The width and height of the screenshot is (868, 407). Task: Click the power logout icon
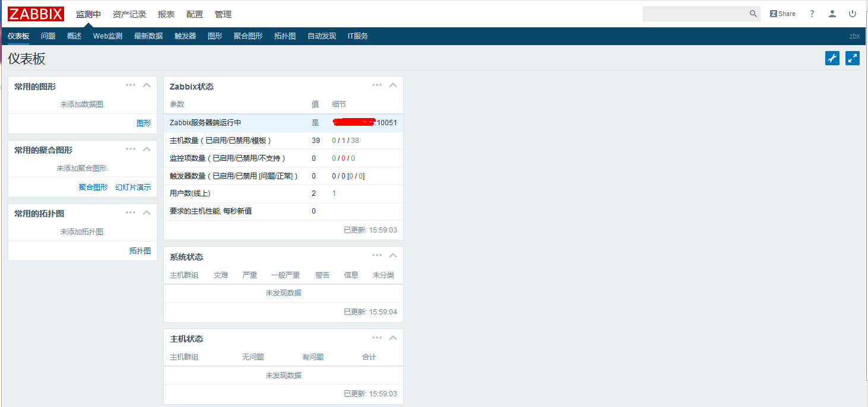[x=853, y=14]
